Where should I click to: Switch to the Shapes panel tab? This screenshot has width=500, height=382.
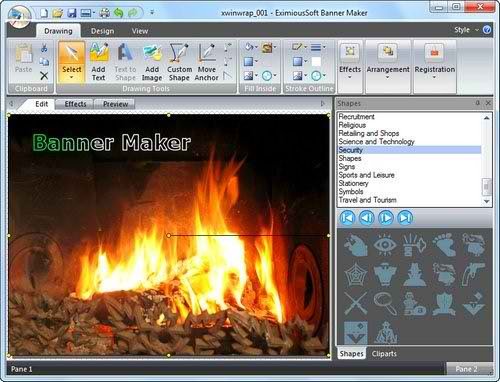351,354
